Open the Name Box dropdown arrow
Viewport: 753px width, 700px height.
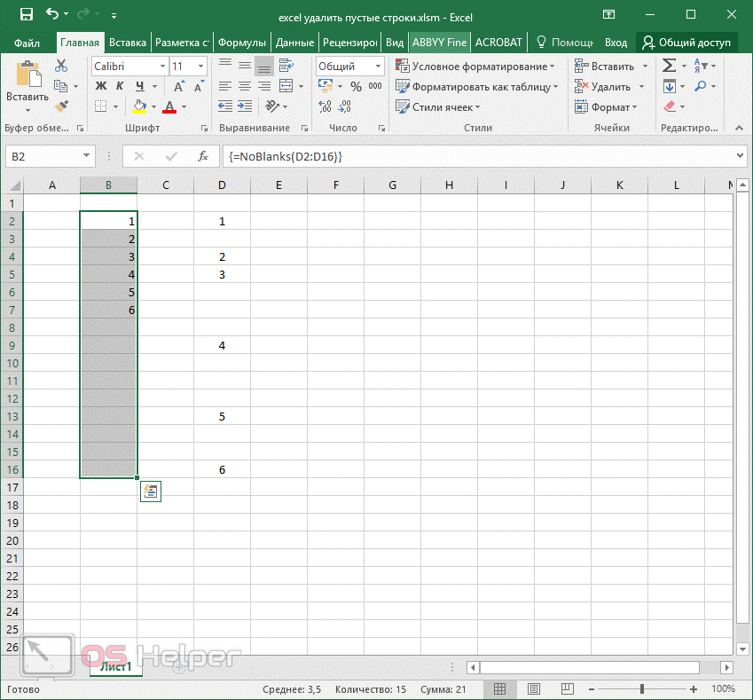click(86, 156)
